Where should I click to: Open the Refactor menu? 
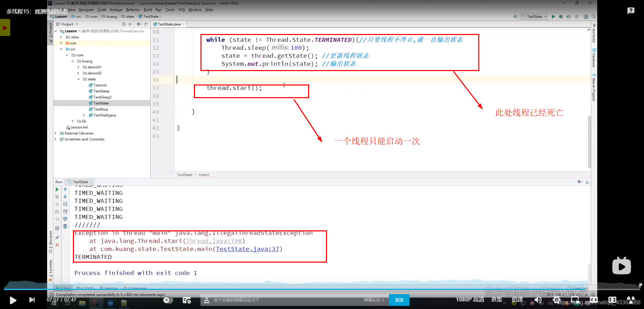pyautogui.click(x=133, y=10)
